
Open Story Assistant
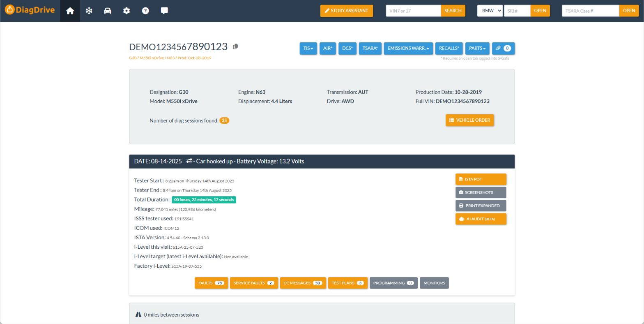pyautogui.click(x=347, y=11)
